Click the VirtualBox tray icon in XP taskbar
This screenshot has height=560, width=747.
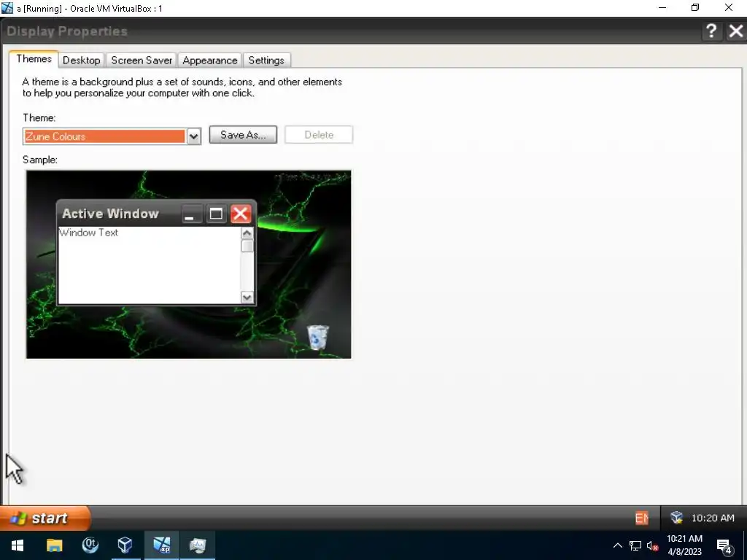676,518
